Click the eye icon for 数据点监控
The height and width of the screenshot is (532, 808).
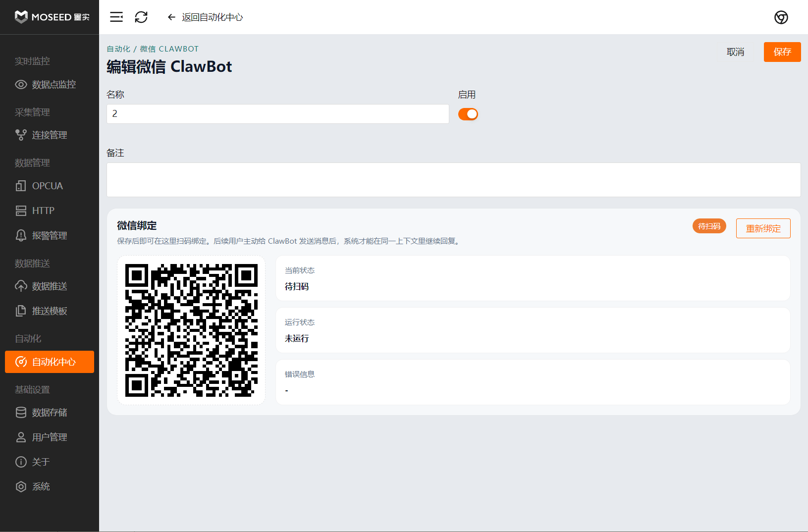click(x=21, y=85)
